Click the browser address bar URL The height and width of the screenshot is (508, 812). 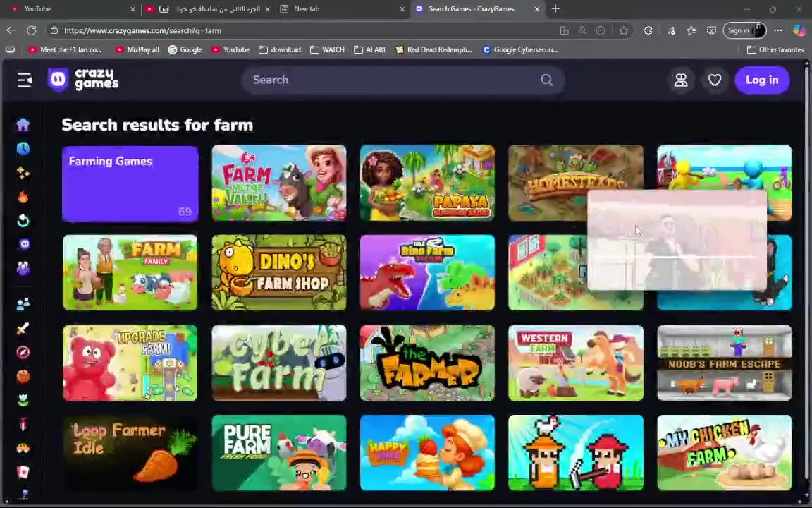[x=142, y=30]
